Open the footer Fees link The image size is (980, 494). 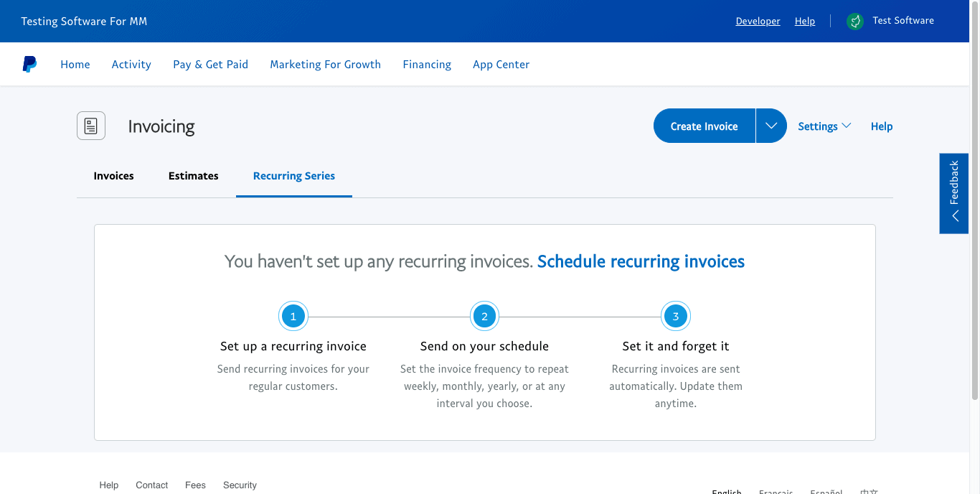(195, 485)
